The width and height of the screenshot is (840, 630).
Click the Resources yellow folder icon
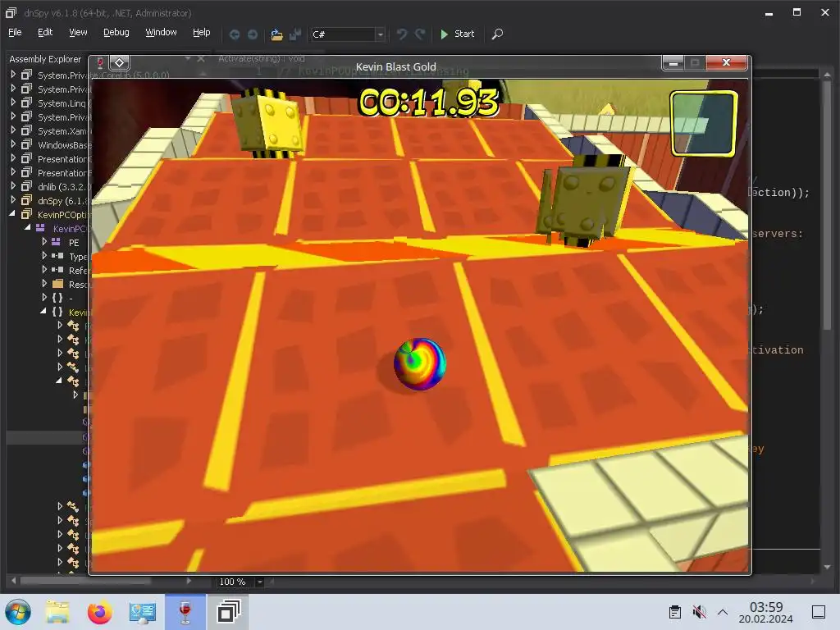pyautogui.click(x=58, y=284)
